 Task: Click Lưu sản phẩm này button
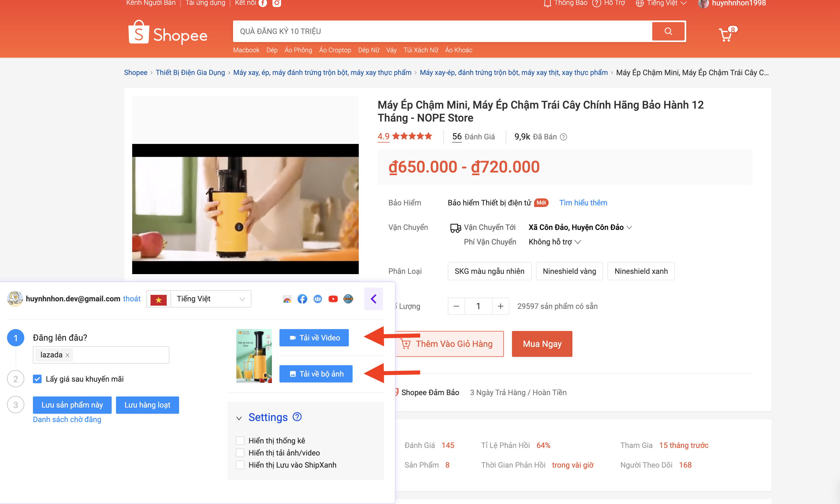click(72, 405)
